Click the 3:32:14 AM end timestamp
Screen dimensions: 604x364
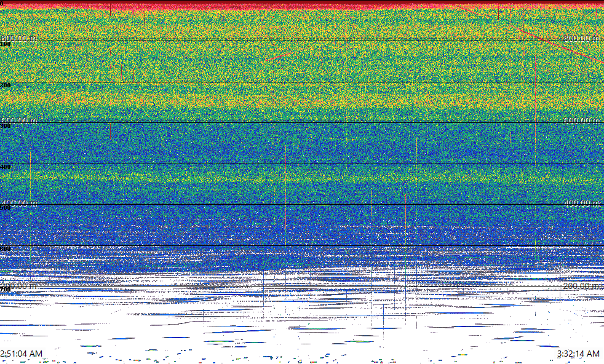tap(578, 353)
